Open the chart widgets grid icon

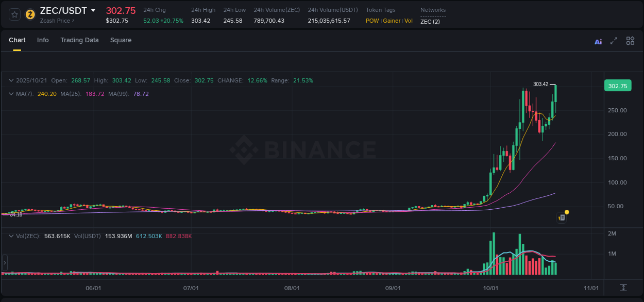coord(630,41)
